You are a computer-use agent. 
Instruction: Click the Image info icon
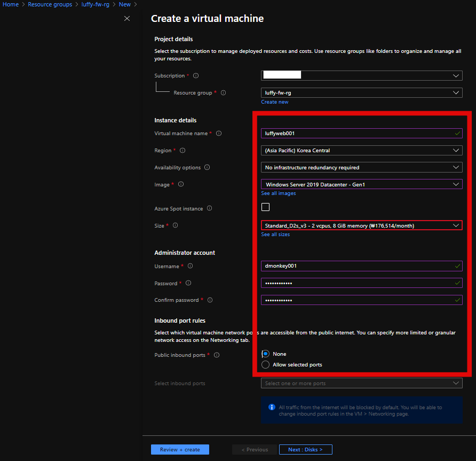click(x=181, y=184)
